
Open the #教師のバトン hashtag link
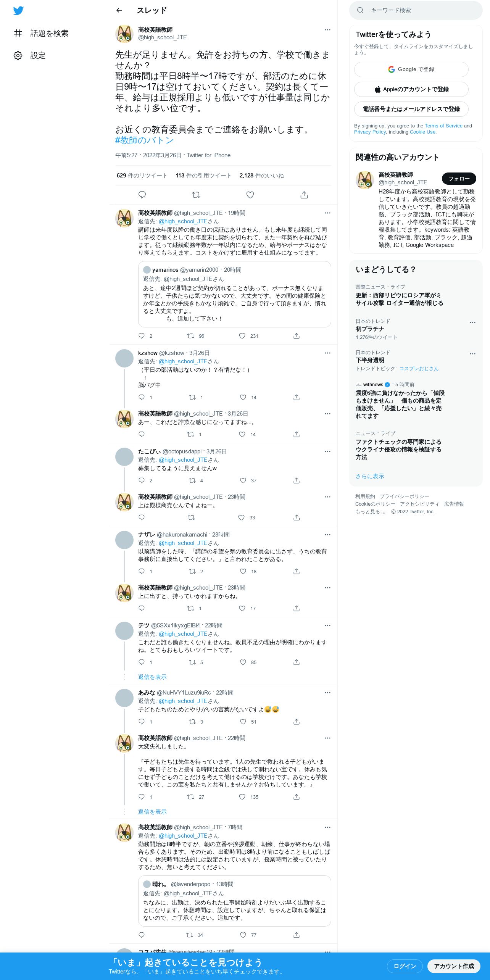(145, 140)
